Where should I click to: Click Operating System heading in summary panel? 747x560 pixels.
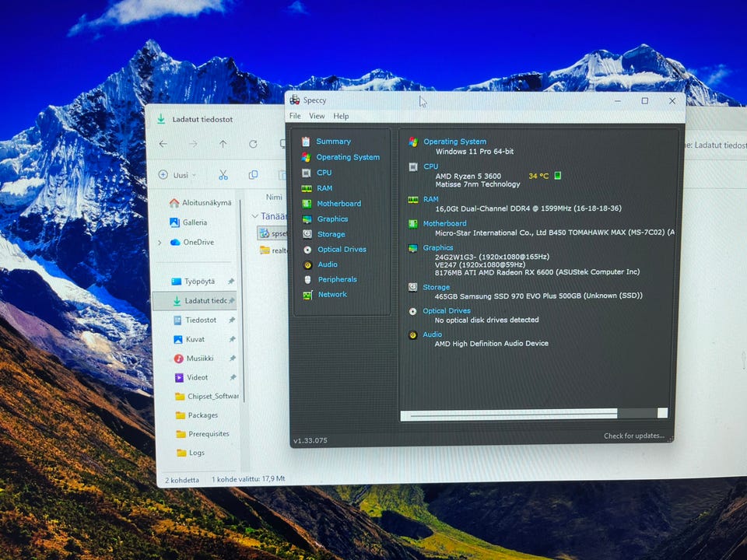coord(455,142)
